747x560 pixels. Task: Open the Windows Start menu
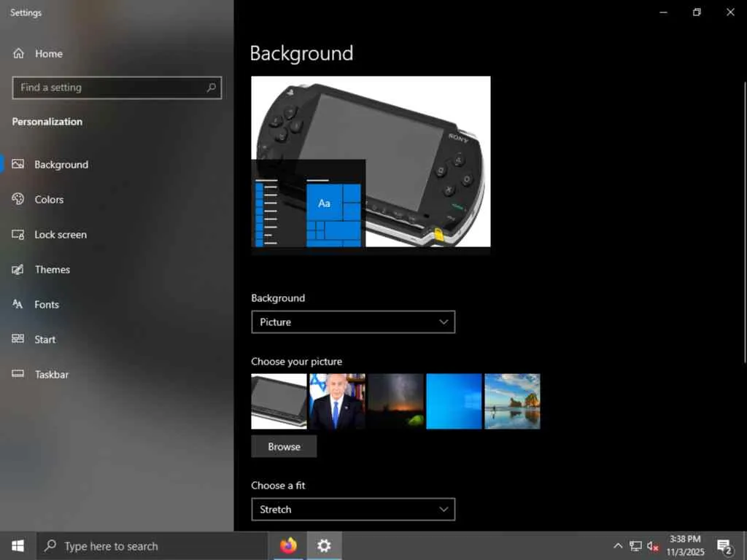[x=18, y=545]
